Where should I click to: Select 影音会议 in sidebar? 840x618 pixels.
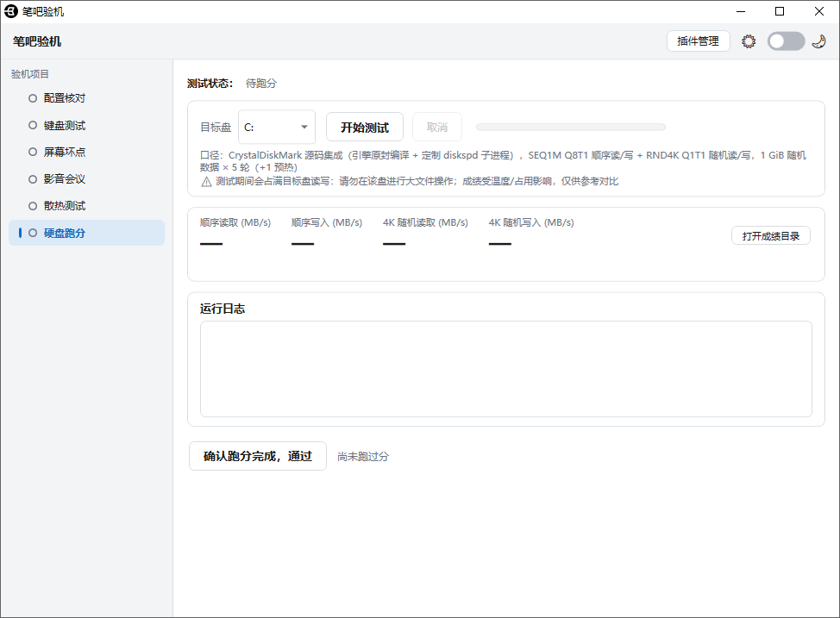87,179
